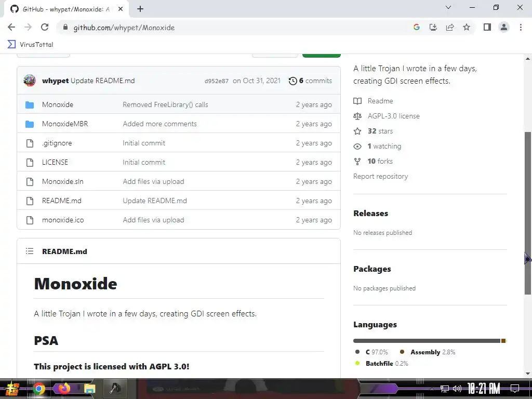Click Report repository link
This screenshot has width=532, height=399.
(x=380, y=177)
